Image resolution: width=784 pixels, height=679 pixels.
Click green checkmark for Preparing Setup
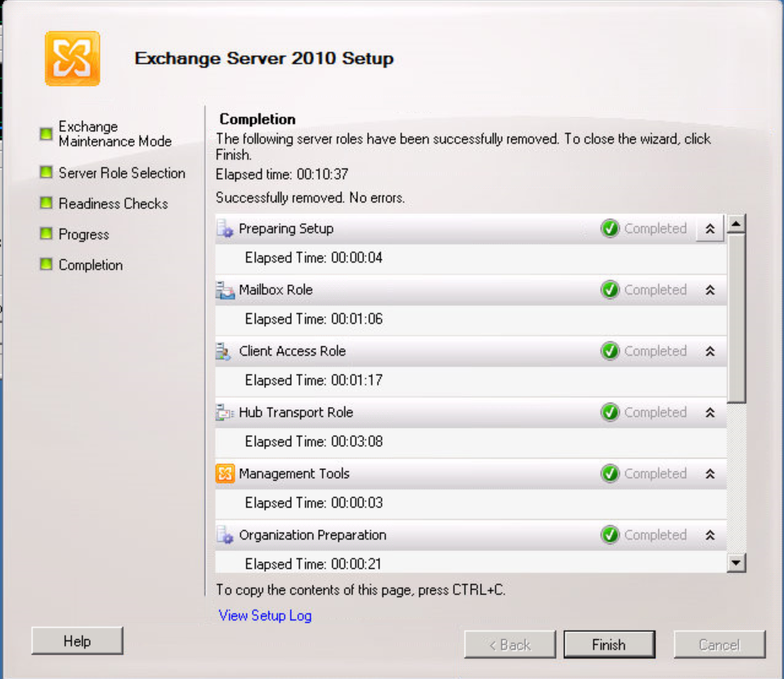(x=610, y=229)
